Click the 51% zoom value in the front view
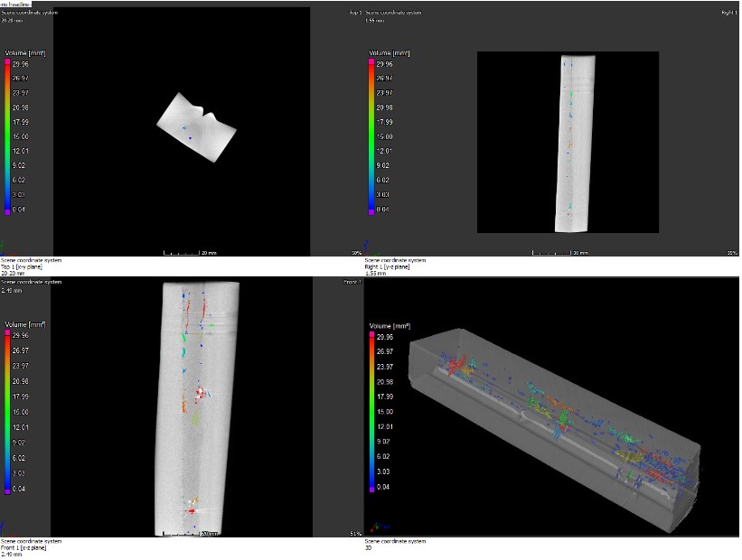The height and width of the screenshot is (560, 742). coord(356,534)
